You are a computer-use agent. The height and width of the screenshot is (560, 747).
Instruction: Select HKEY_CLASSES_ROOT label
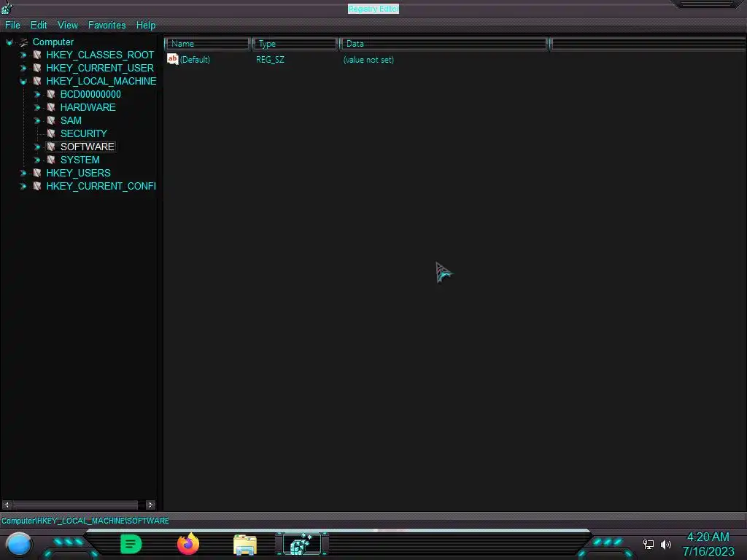[100, 55]
